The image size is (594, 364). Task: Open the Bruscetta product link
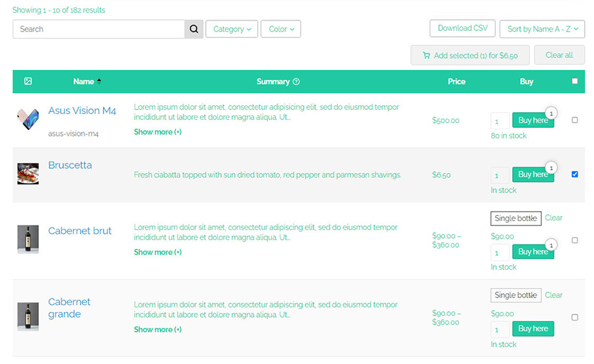tap(70, 165)
